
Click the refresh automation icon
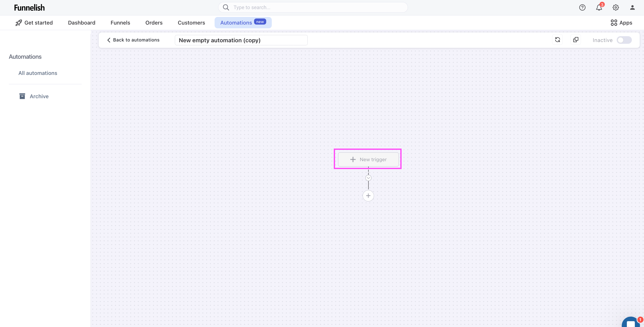557,40
